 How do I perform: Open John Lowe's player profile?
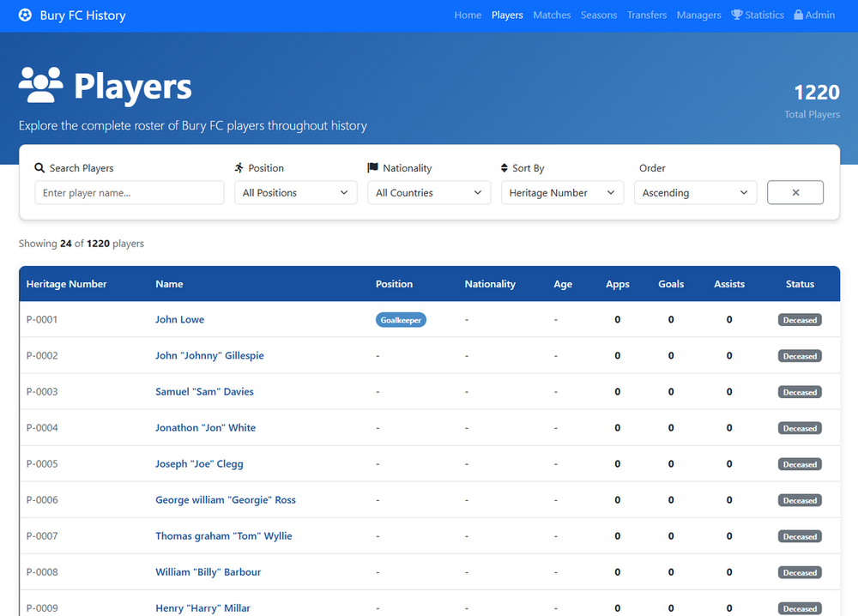(179, 319)
